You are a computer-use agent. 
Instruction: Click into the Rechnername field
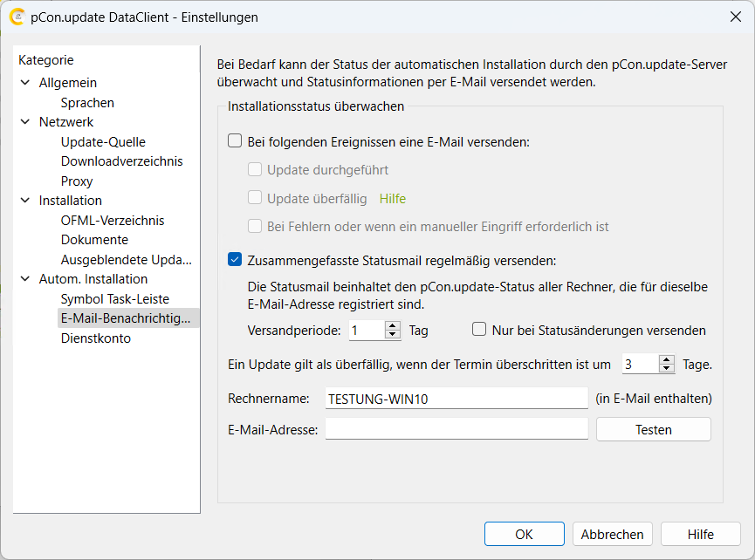point(456,399)
